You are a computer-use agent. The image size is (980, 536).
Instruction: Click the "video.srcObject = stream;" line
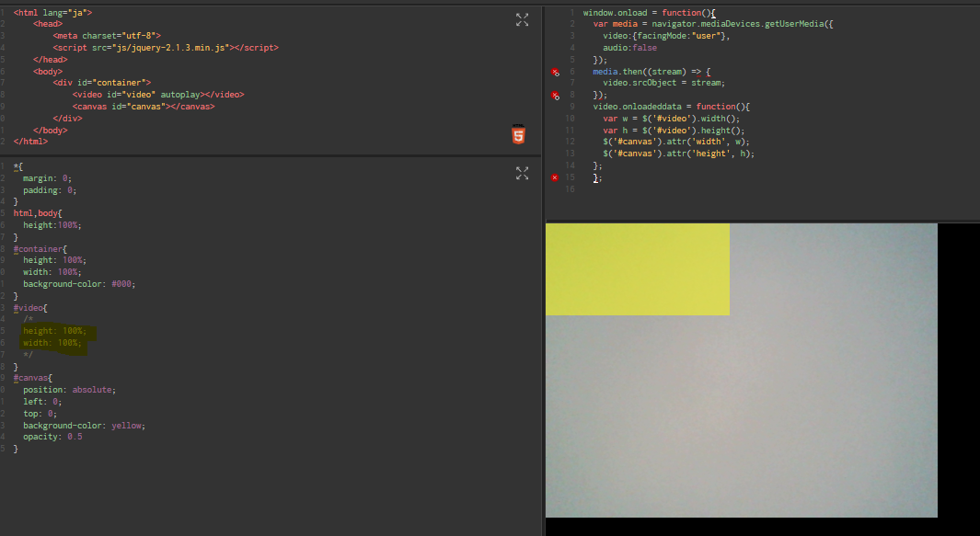pyautogui.click(x=663, y=83)
